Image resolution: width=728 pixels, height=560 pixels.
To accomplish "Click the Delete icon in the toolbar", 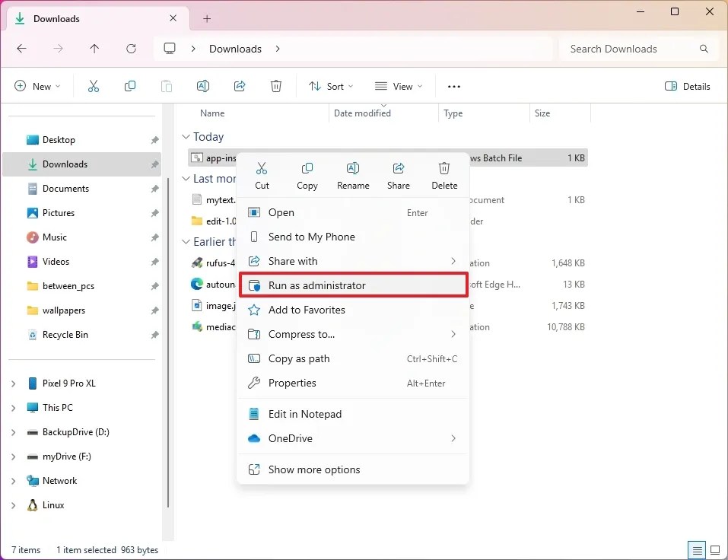I will [276, 86].
